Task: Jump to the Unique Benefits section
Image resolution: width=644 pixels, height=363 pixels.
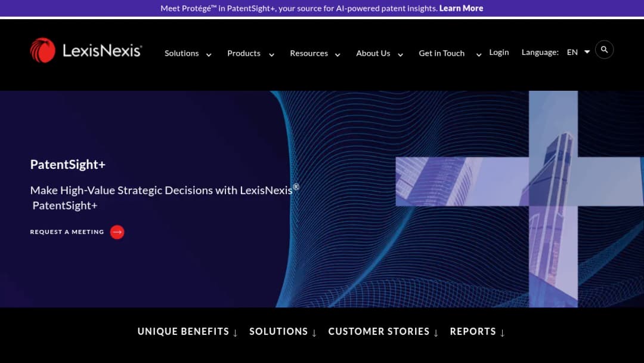Action: coord(183,331)
